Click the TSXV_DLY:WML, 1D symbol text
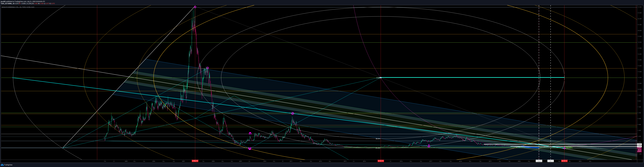Screen dimensions: 644x167 8,4
